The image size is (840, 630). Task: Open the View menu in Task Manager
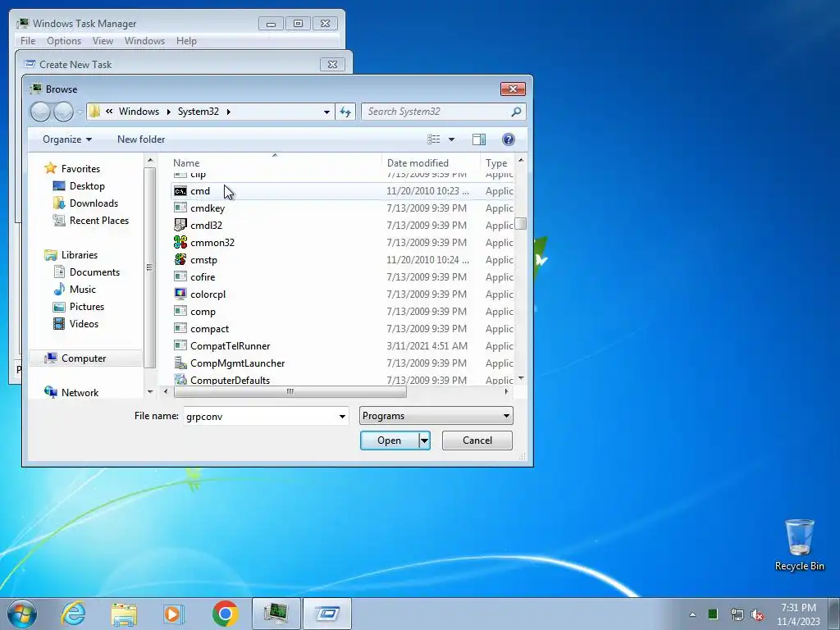[103, 41]
